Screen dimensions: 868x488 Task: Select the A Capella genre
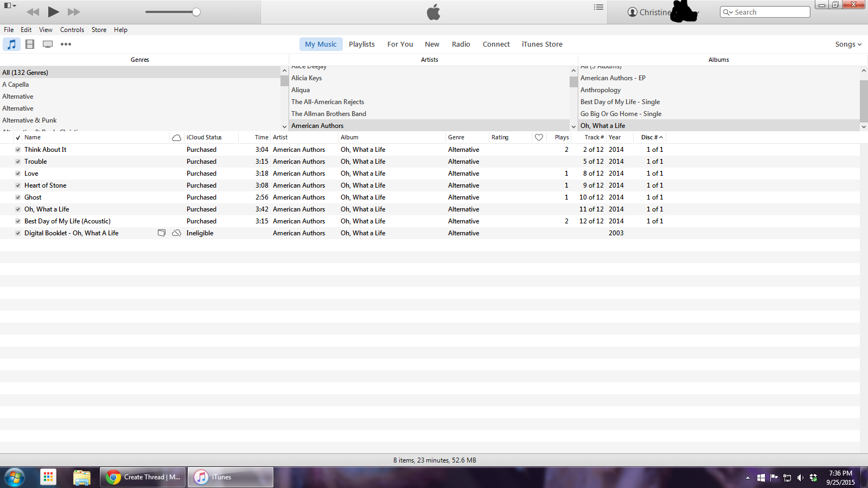click(x=140, y=85)
